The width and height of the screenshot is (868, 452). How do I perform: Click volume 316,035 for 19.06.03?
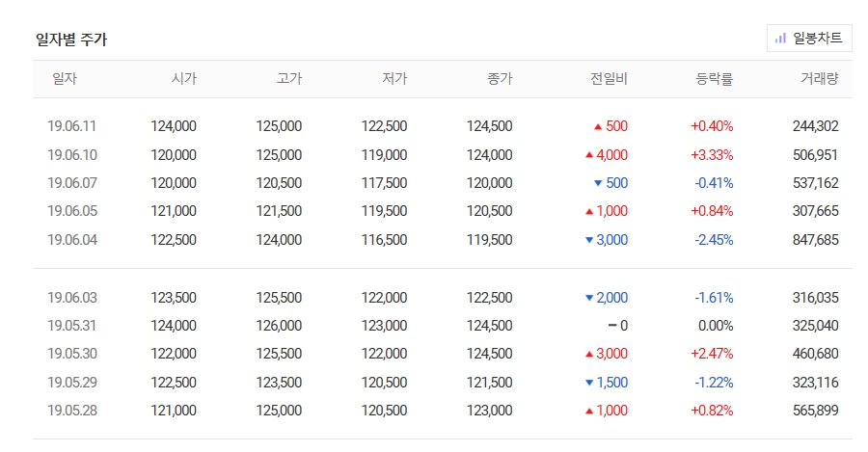[815, 298]
